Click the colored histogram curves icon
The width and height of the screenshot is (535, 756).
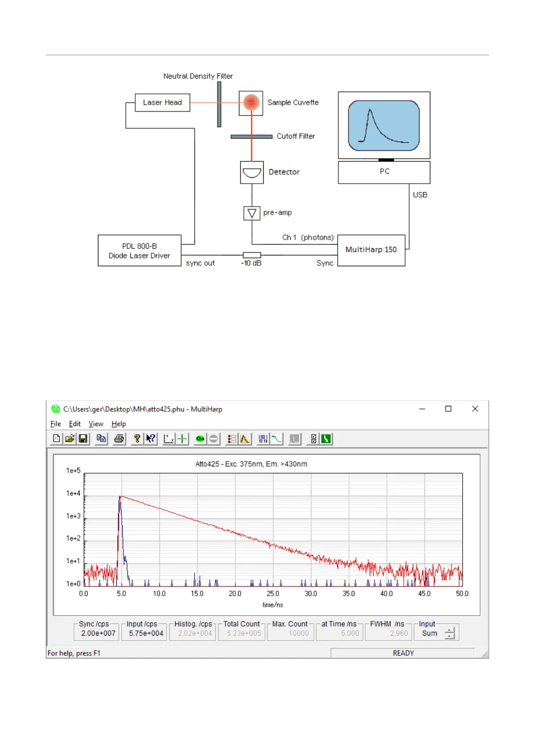245,439
